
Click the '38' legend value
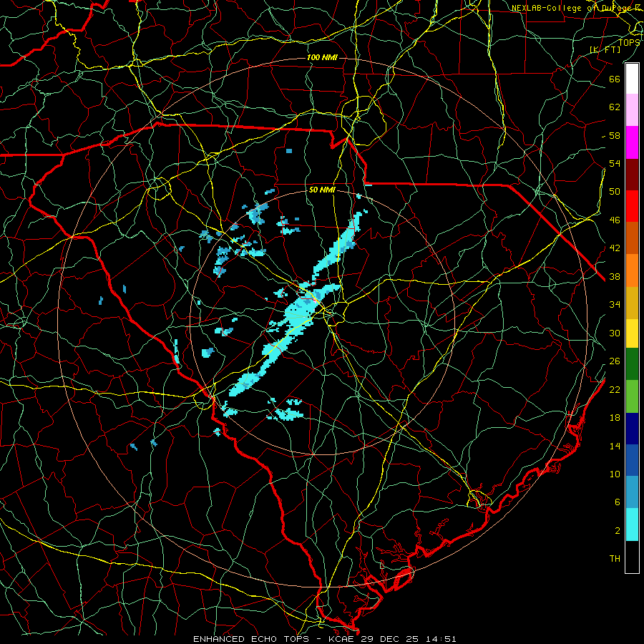coord(615,276)
